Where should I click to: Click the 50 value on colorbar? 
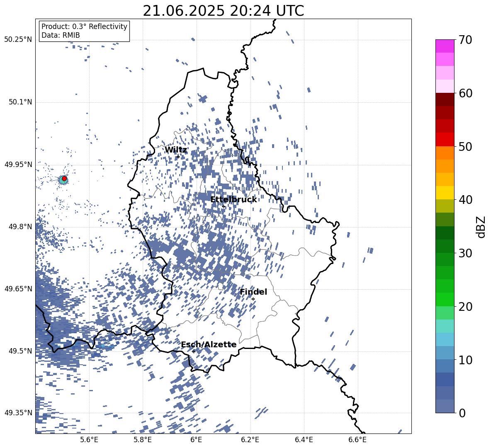(x=465, y=146)
